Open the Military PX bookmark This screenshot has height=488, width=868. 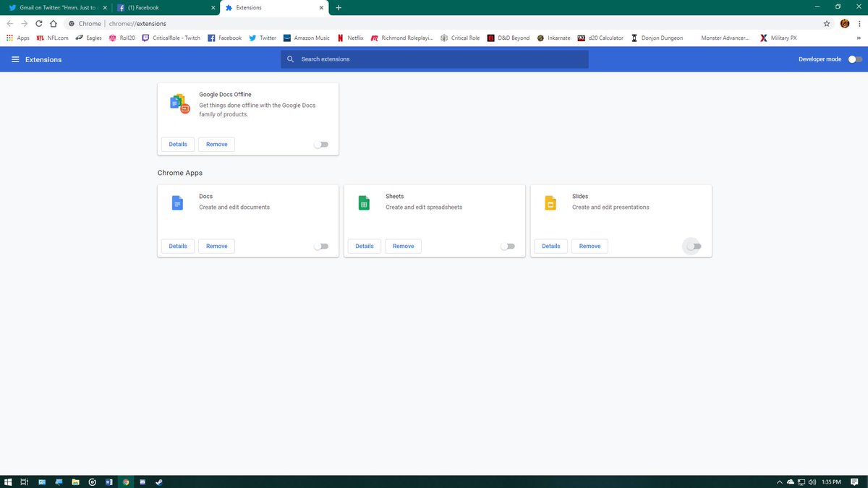[x=778, y=38]
